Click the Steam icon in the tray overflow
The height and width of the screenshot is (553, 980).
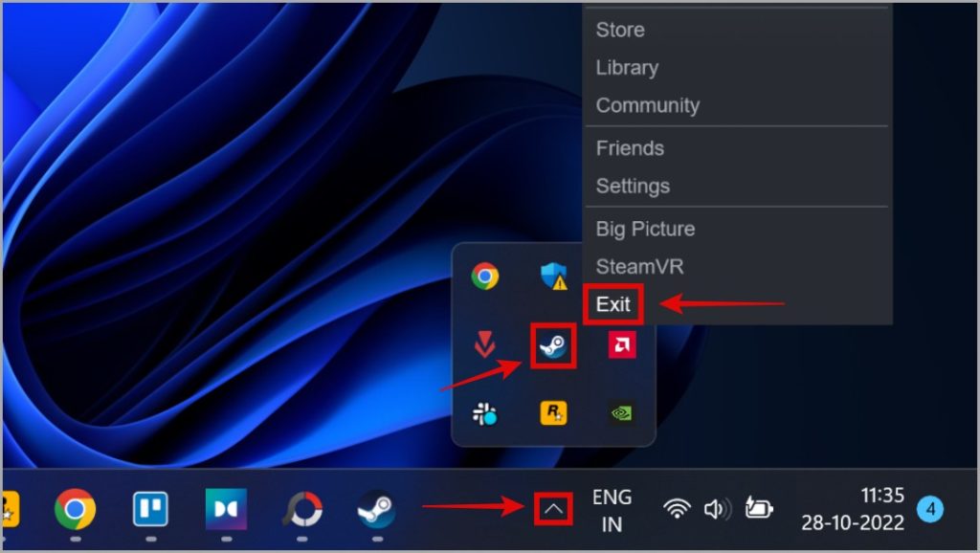coord(554,345)
